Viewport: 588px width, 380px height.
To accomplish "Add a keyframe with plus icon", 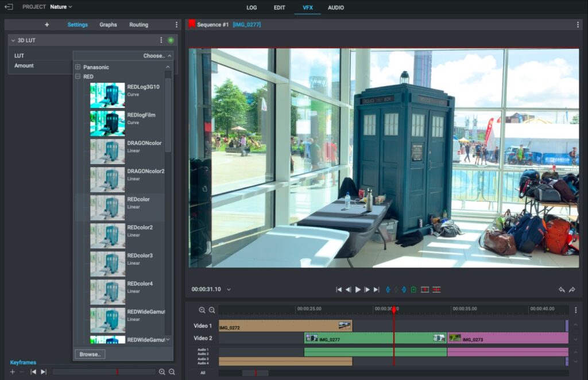I will pos(13,372).
